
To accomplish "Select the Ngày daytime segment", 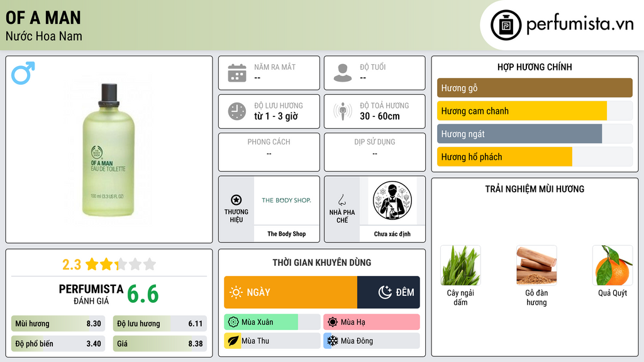I will coord(291,292).
